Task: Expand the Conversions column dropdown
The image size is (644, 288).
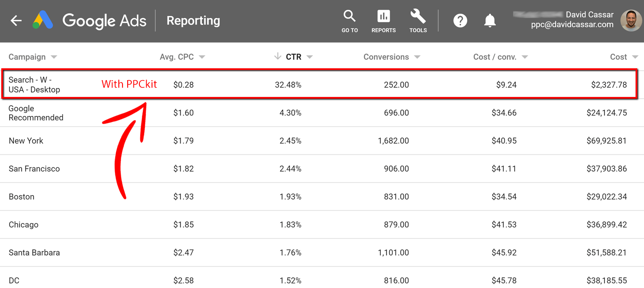Action: click(417, 57)
